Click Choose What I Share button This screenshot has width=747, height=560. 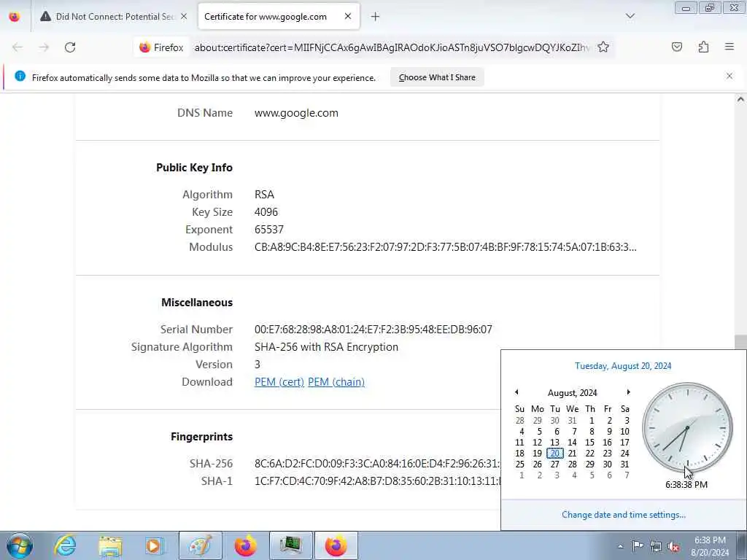(437, 77)
